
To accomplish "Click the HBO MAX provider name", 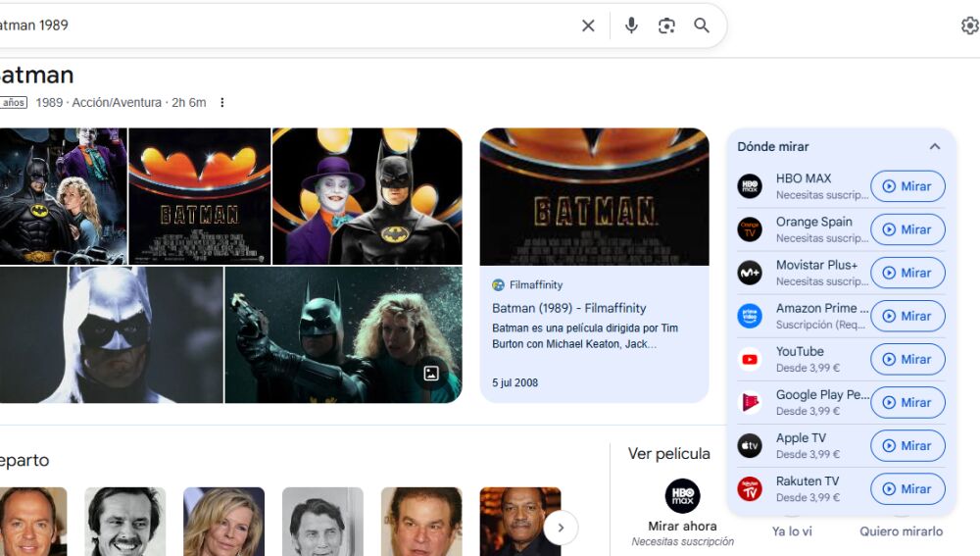I will pos(804,178).
